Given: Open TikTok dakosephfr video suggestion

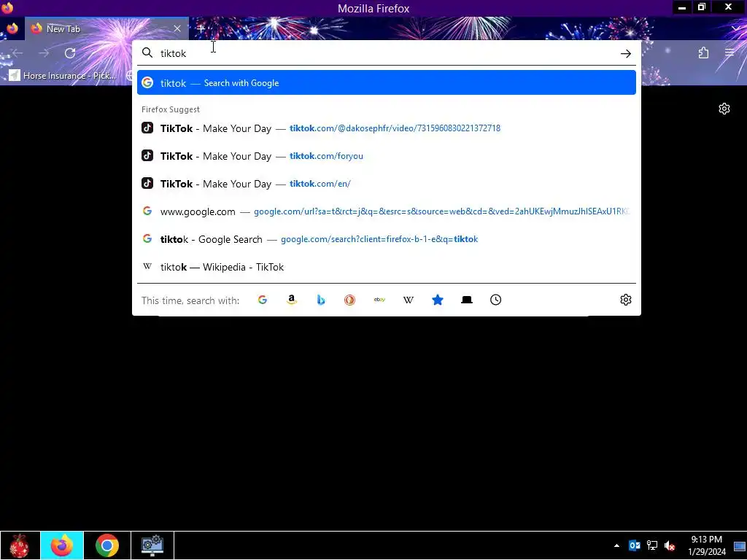Looking at the screenshot, I should click(x=387, y=128).
